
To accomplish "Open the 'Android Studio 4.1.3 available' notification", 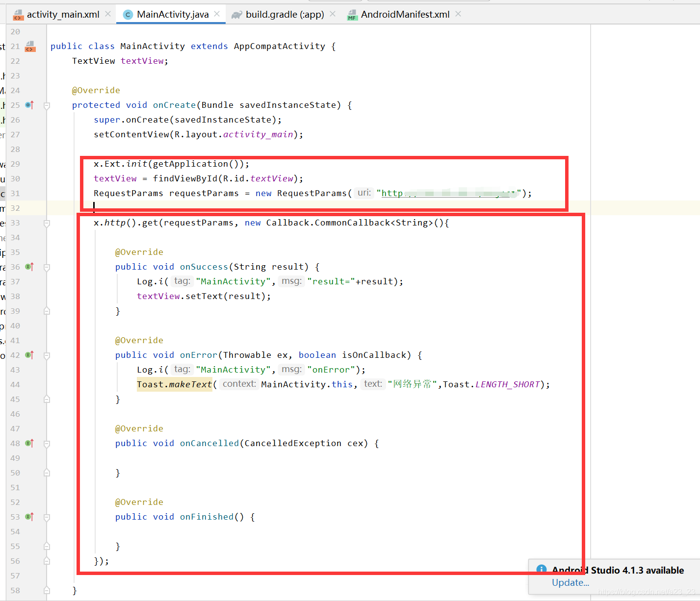I will [618, 570].
